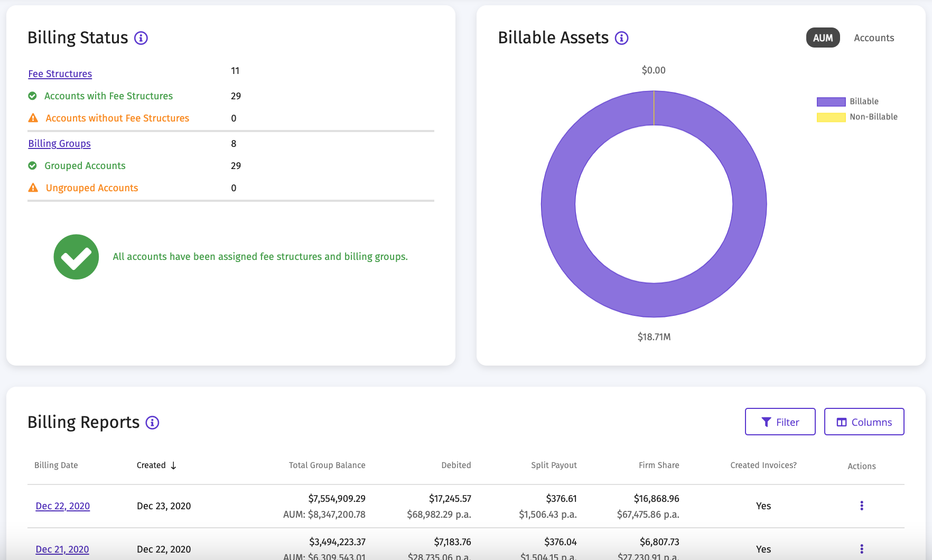Click green check icon beside Grouped Accounts
932x560 pixels.
(32, 165)
